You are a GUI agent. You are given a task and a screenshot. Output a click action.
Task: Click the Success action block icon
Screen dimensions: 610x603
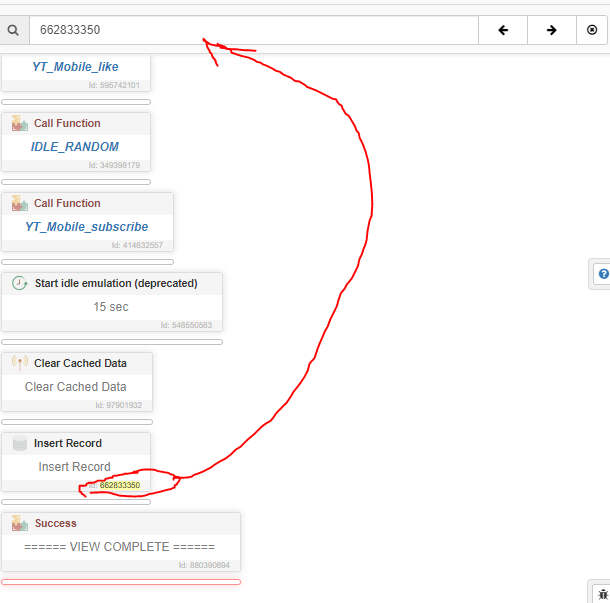(x=19, y=523)
